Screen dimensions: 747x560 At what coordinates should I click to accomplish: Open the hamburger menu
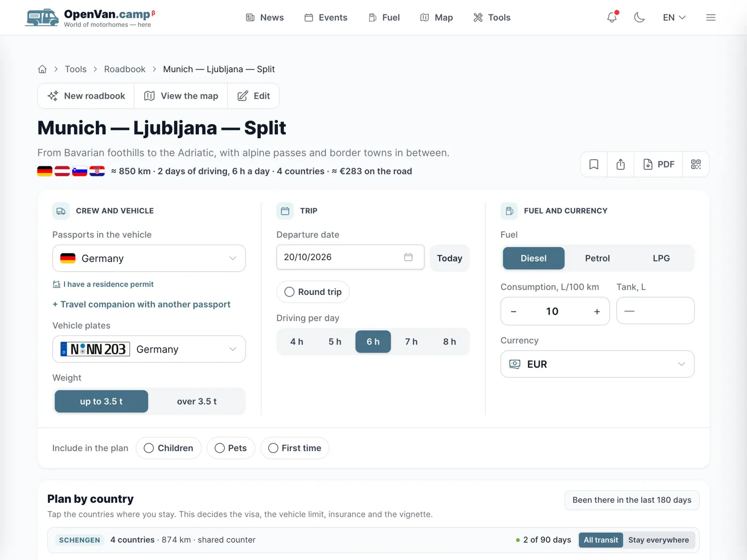(711, 18)
